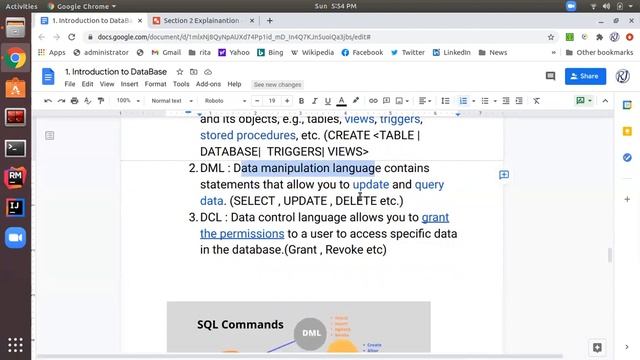This screenshot has height=360, width=640.
Task: Show document outline icon
Action: 49,135
